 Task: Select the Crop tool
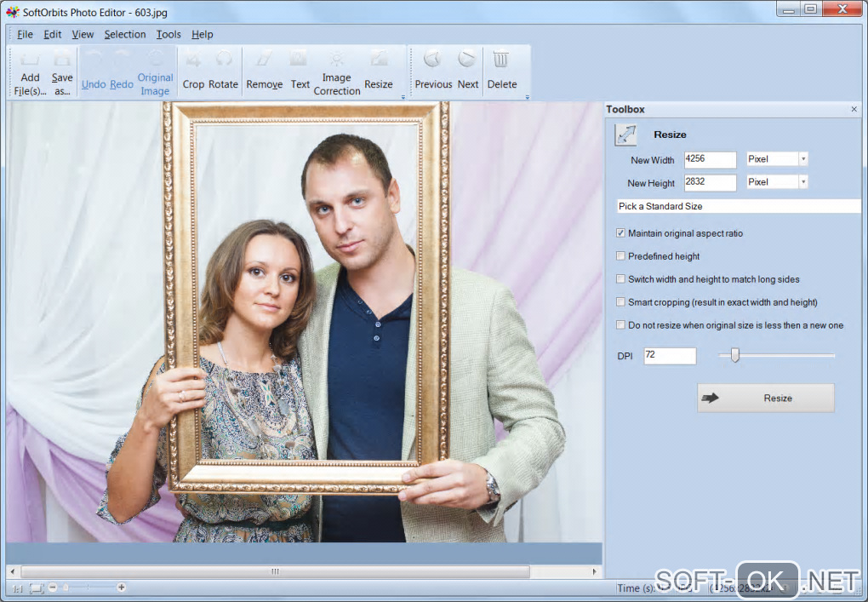click(193, 73)
